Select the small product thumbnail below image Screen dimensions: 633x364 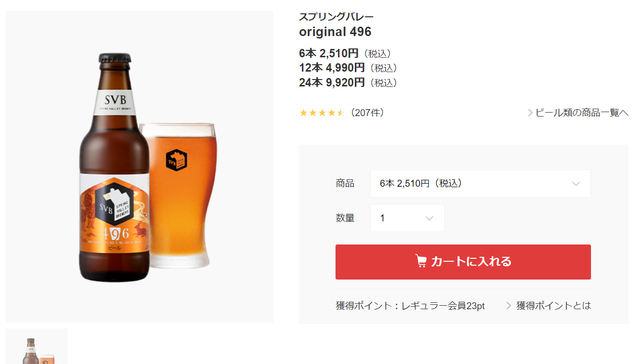[x=37, y=346]
